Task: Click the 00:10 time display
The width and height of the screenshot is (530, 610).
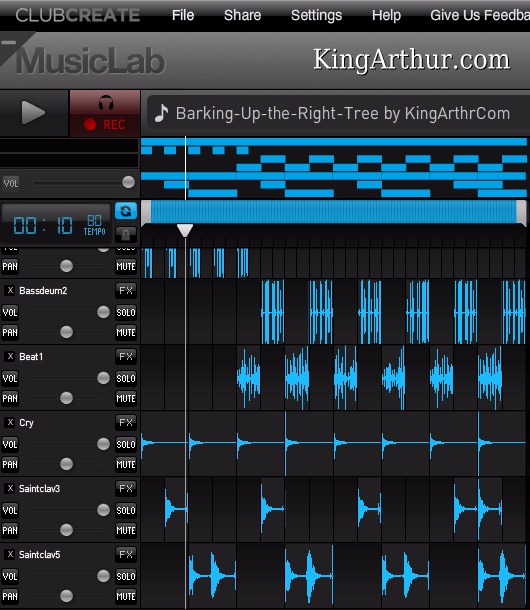Action: click(x=43, y=225)
